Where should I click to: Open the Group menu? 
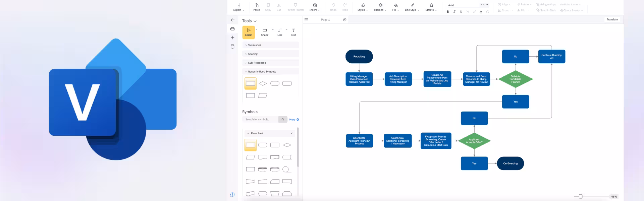(x=505, y=10)
